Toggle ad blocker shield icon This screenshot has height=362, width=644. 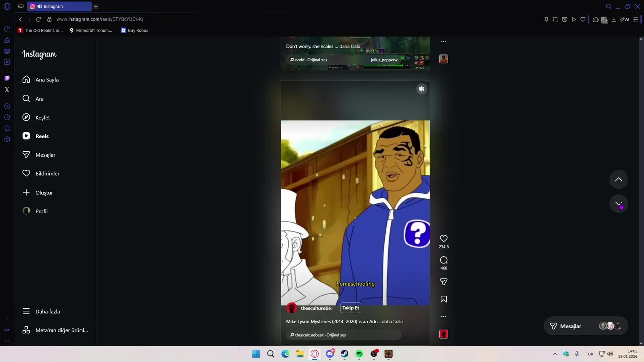coord(565,19)
